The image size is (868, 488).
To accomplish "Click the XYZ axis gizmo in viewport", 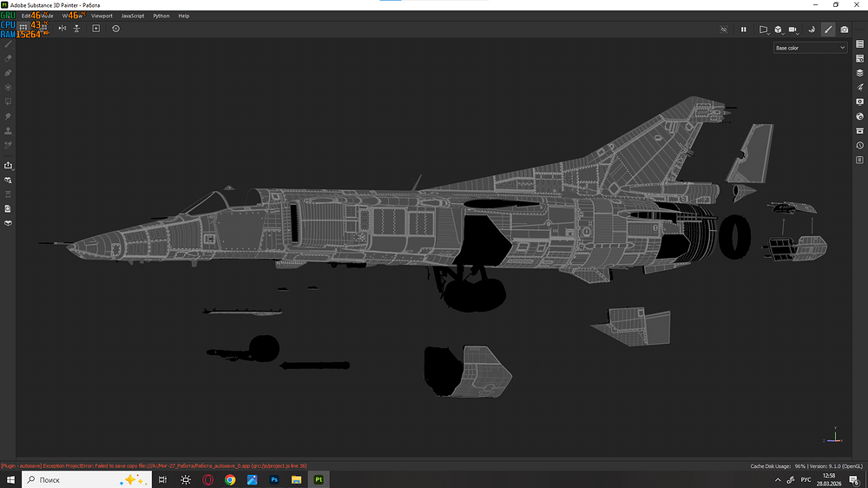I will (x=834, y=436).
